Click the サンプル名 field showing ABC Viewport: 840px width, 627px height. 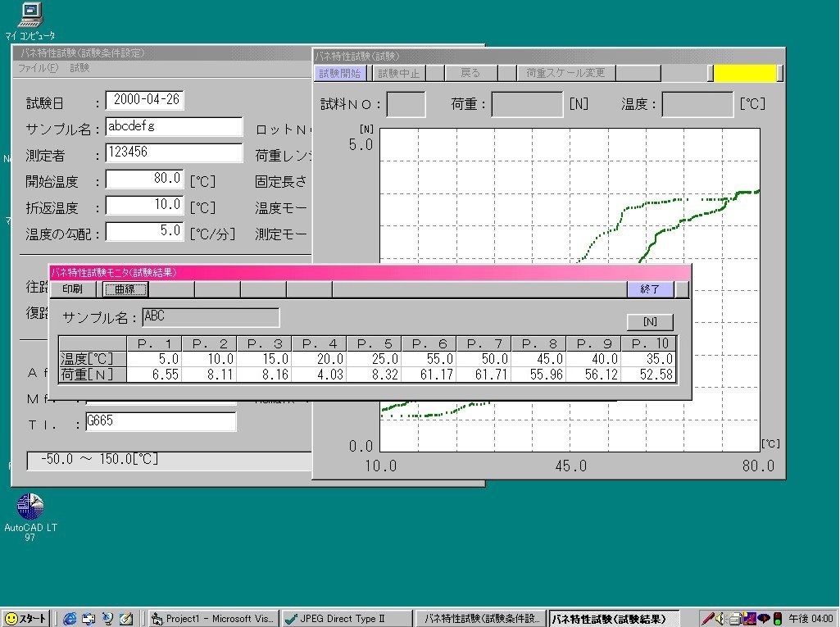tap(211, 316)
